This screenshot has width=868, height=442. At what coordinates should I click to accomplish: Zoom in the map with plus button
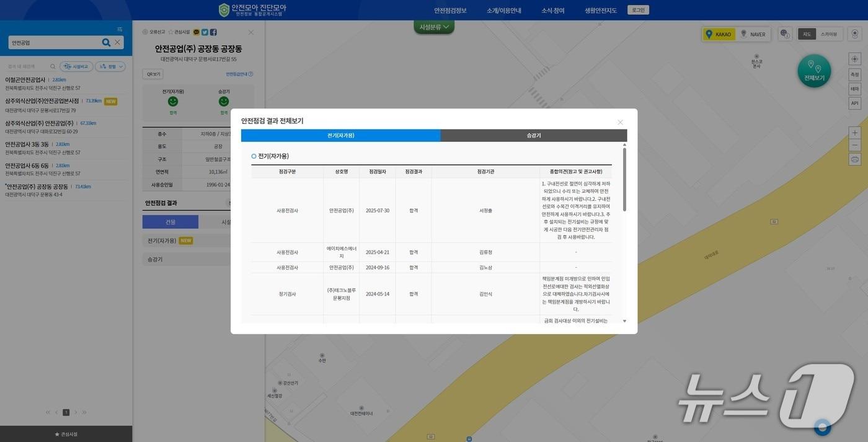tap(855, 133)
